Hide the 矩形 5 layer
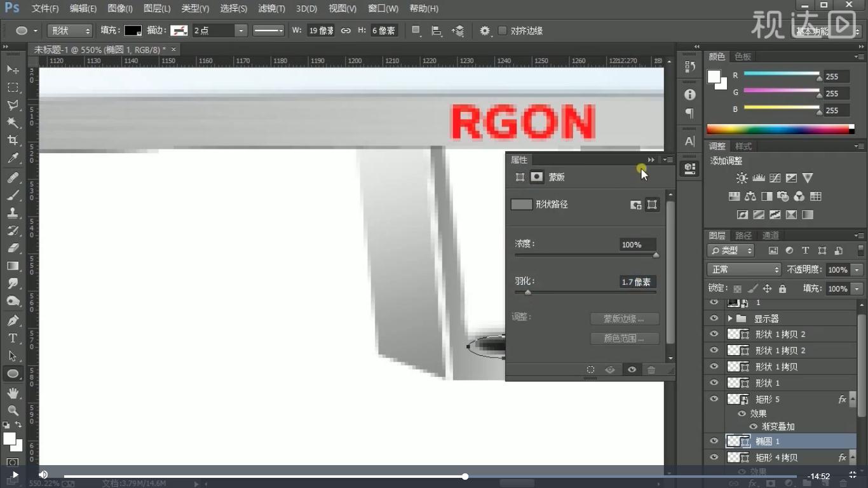Image resolution: width=868 pixels, height=488 pixels. (x=714, y=399)
